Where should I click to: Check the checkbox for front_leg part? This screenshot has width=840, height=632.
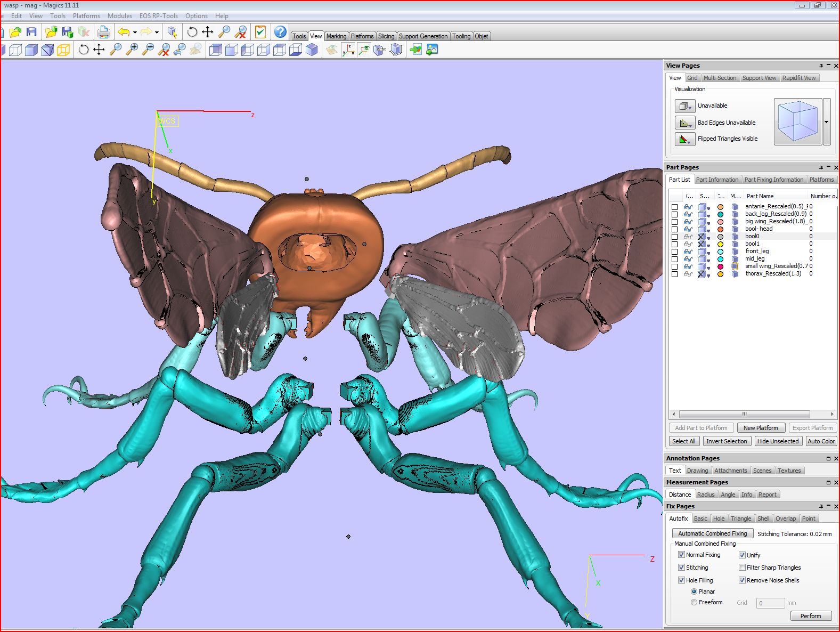click(675, 252)
